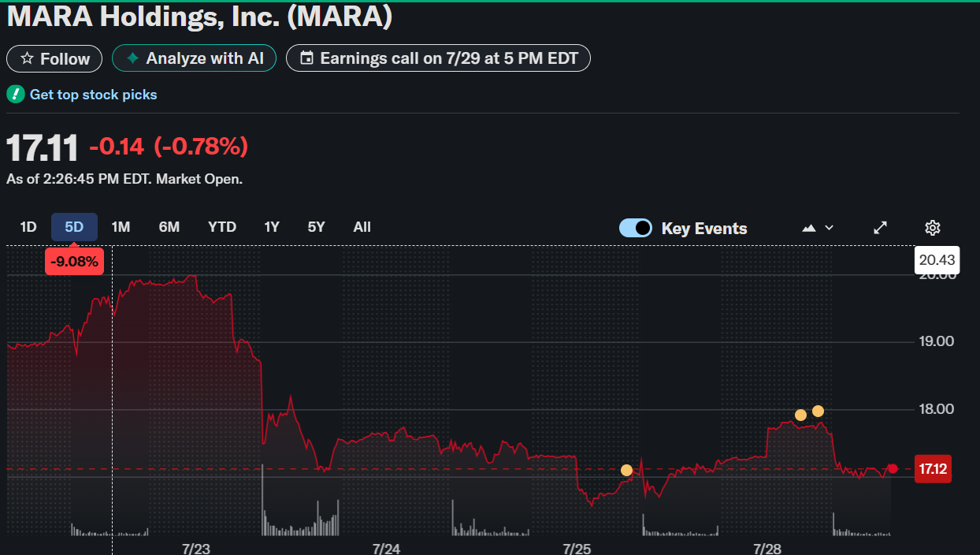Image resolution: width=980 pixels, height=555 pixels.
Task: Switch chart to 1M range
Action: pos(121,227)
